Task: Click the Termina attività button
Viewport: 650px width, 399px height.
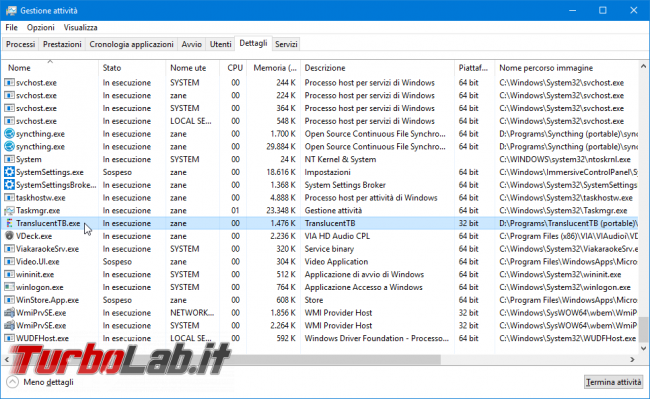Action: click(614, 382)
